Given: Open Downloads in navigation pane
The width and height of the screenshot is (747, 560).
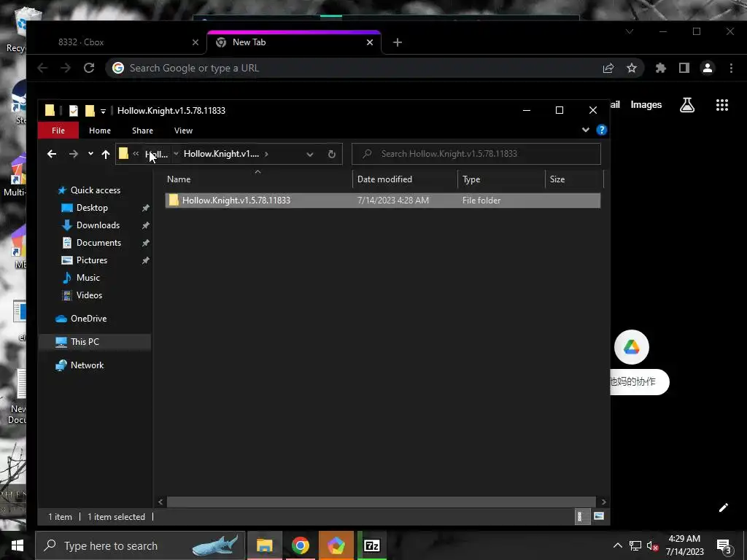Looking at the screenshot, I should 98,225.
